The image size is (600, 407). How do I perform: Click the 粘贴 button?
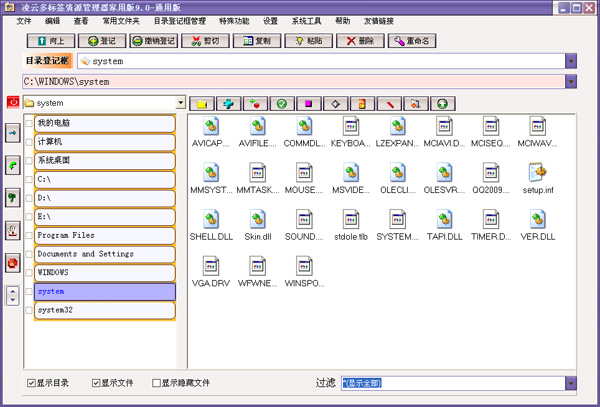(308, 41)
